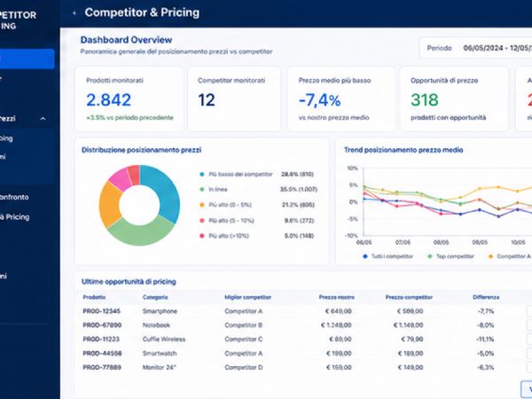This screenshot has height=399, width=532.
Task: Toggle the 'Tutti i competitor' trend series
Action: pos(388,256)
